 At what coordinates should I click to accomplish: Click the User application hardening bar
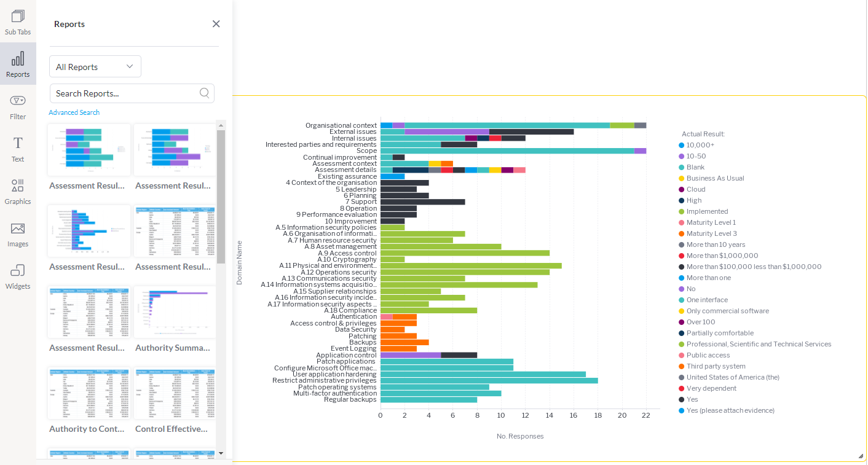(x=483, y=374)
